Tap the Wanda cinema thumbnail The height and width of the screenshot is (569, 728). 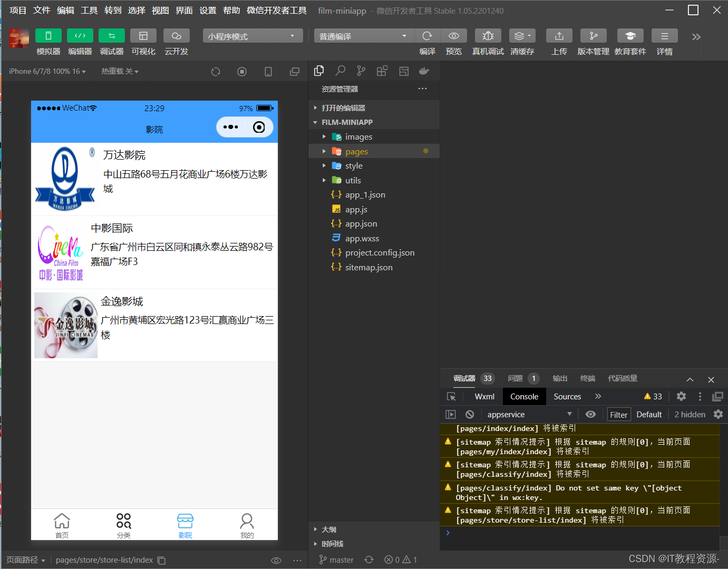pos(65,178)
